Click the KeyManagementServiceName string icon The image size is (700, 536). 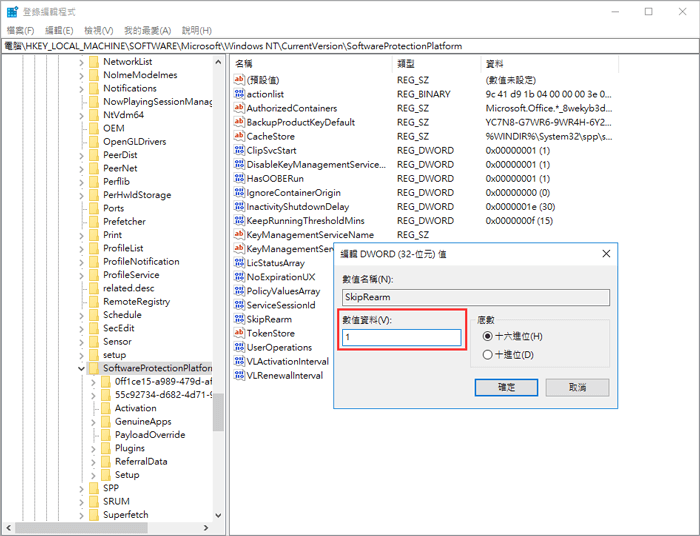pyautogui.click(x=239, y=235)
